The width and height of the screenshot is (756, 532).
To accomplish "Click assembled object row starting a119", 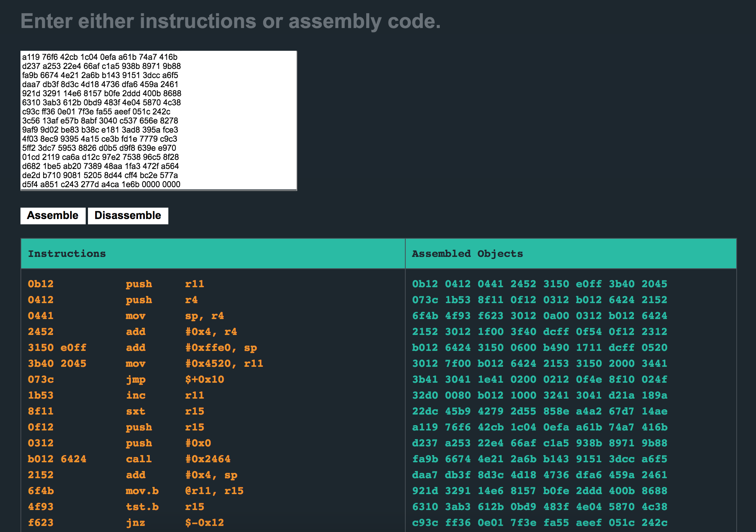I will 540,427.
